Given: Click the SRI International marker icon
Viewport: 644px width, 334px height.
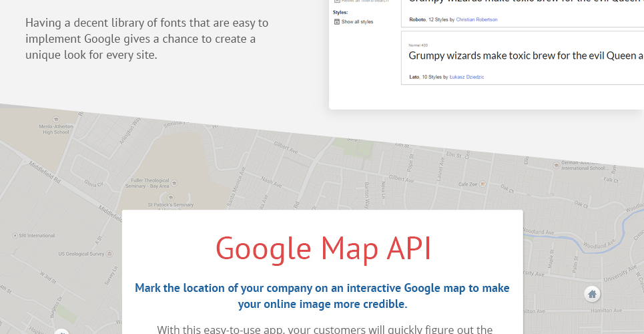Looking at the screenshot, I should 15,236.
